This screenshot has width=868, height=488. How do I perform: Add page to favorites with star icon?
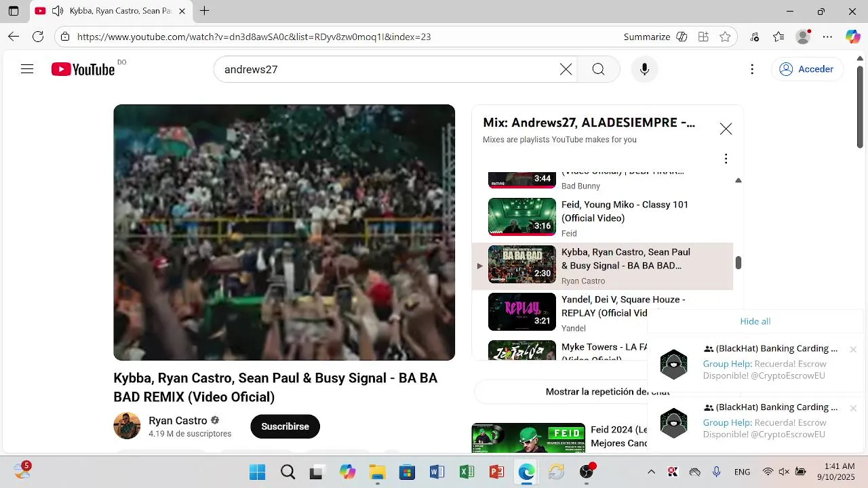pyautogui.click(x=725, y=37)
